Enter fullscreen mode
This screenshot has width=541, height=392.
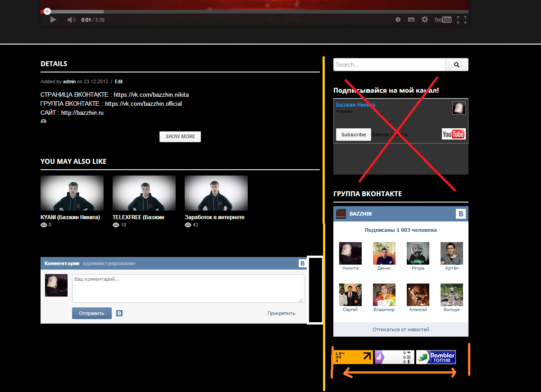[x=461, y=20]
